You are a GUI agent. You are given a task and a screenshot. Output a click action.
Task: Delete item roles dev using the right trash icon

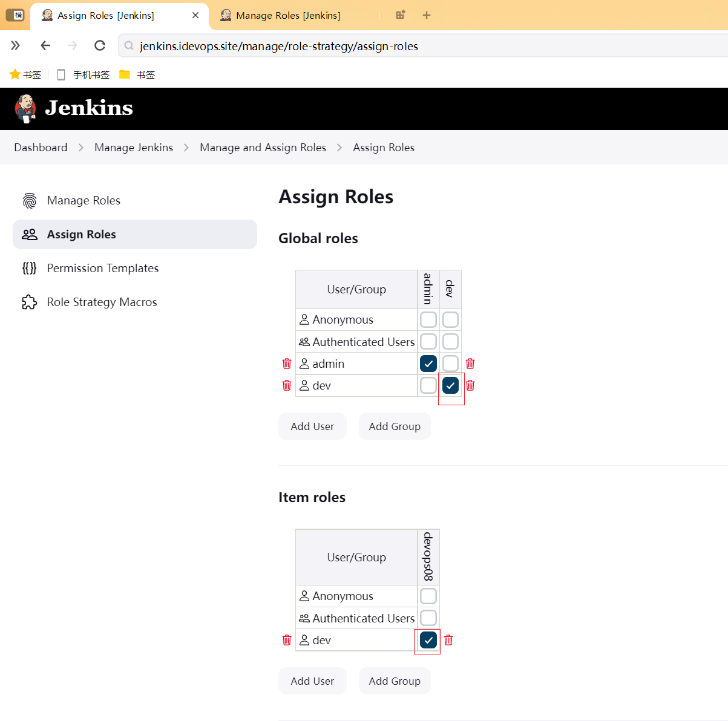(x=448, y=640)
